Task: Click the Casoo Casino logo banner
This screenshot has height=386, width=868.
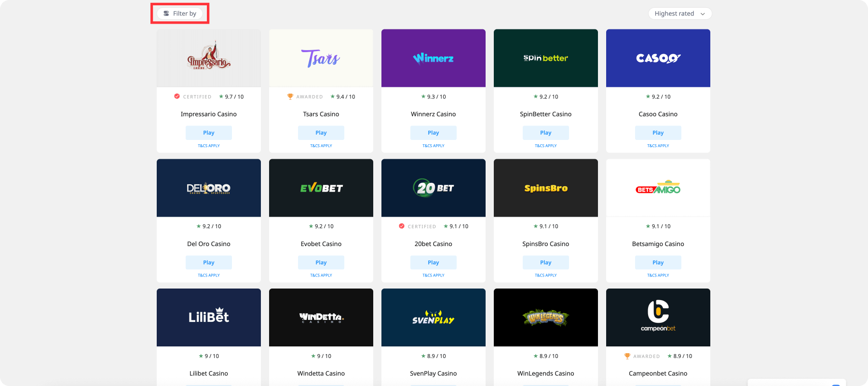Action: coord(658,58)
